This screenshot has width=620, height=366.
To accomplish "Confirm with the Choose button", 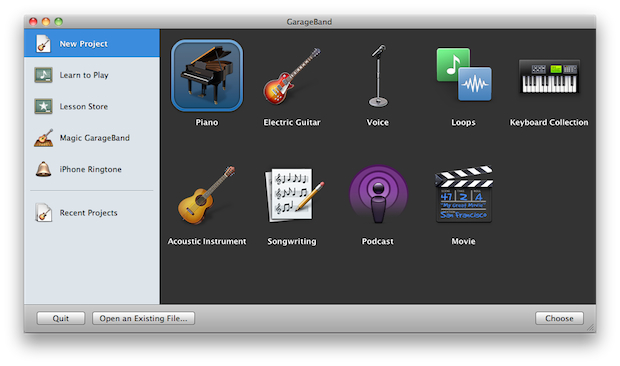I will (x=559, y=318).
